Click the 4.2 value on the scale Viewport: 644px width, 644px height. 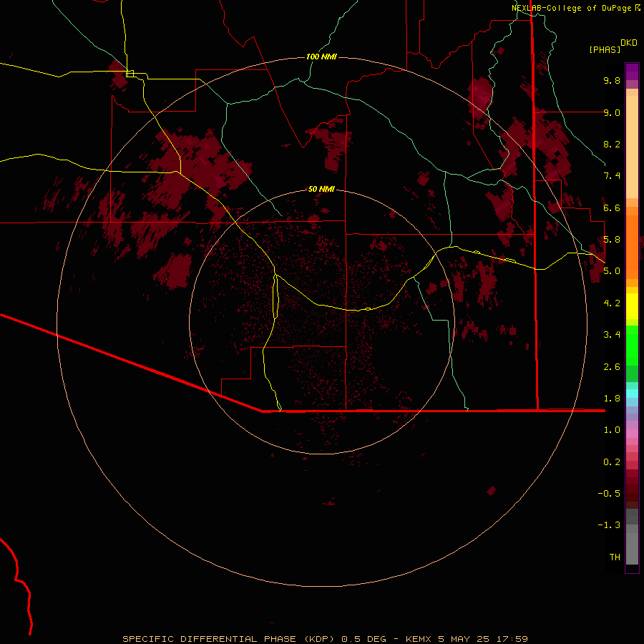pos(612,303)
